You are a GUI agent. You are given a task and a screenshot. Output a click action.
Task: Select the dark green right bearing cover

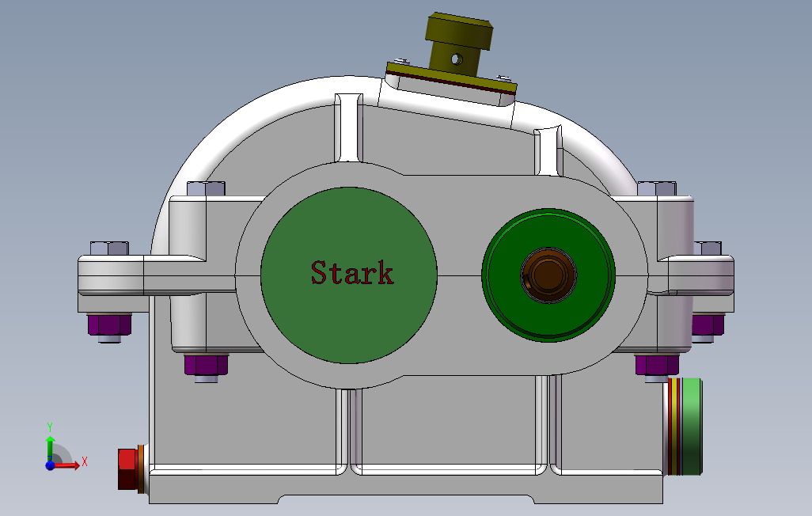pos(548,275)
